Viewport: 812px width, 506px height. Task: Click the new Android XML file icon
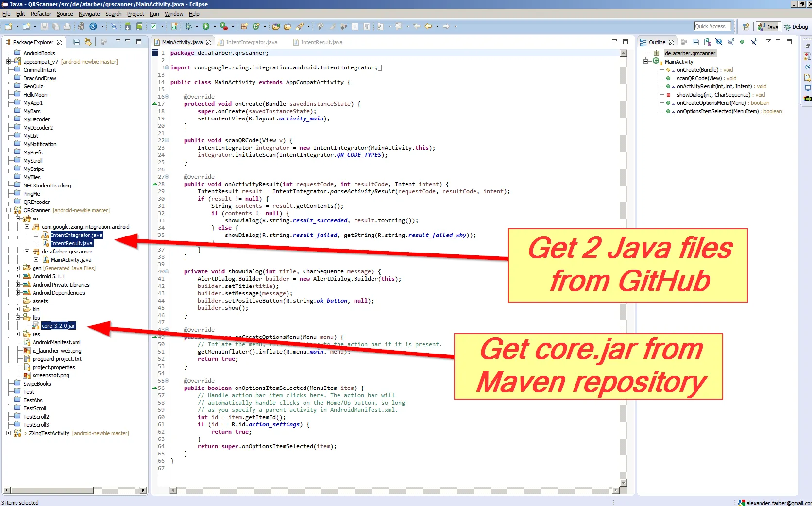coord(174,26)
